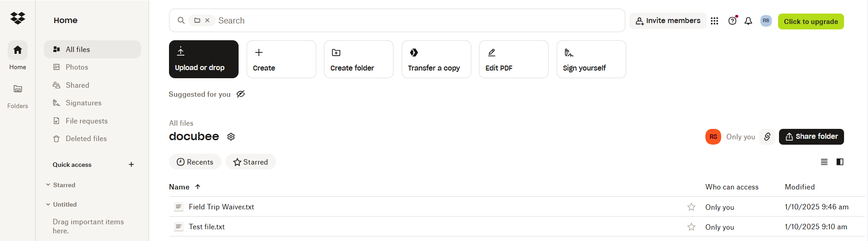Image resolution: width=868 pixels, height=241 pixels.
Task: Add a Quick access item with plus
Action: click(131, 165)
